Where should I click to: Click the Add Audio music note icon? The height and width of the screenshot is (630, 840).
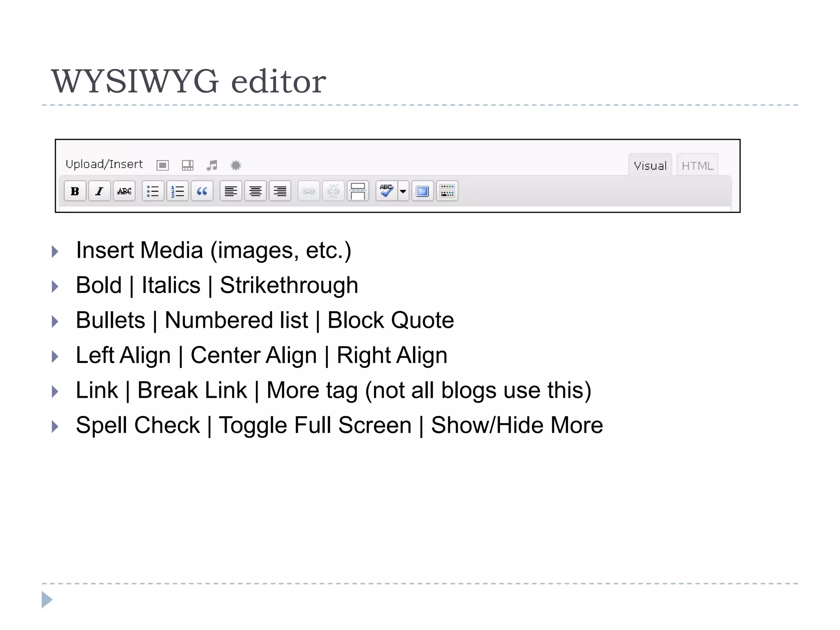(212, 165)
